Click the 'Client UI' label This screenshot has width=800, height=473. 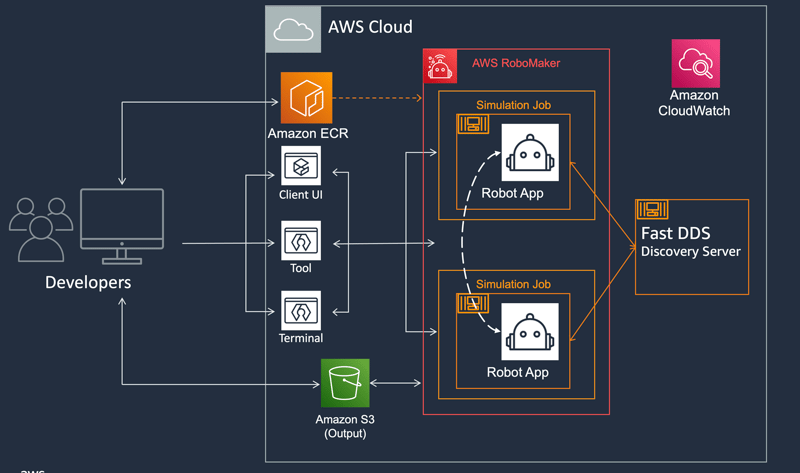pyautogui.click(x=301, y=195)
